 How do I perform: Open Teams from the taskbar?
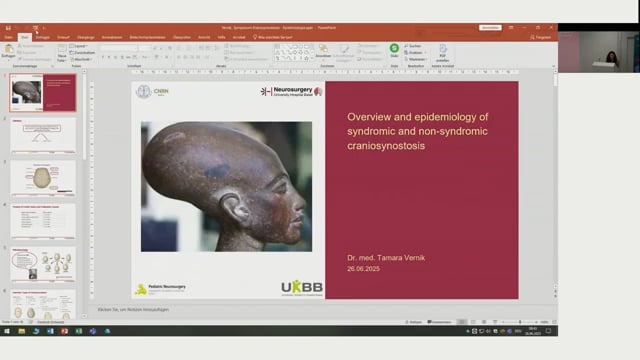[x=93, y=331]
